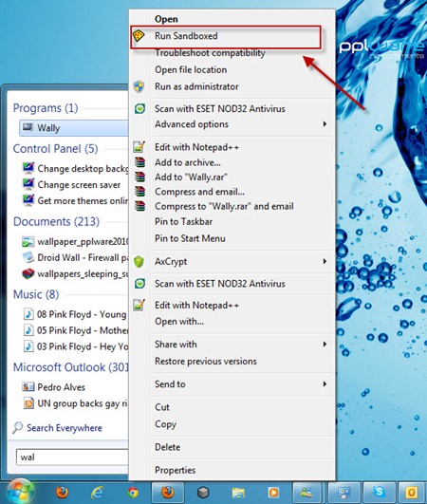This screenshot has width=427, height=504.
Task: Click the Start menu search box containing wal
Action: (x=72, y=457)
